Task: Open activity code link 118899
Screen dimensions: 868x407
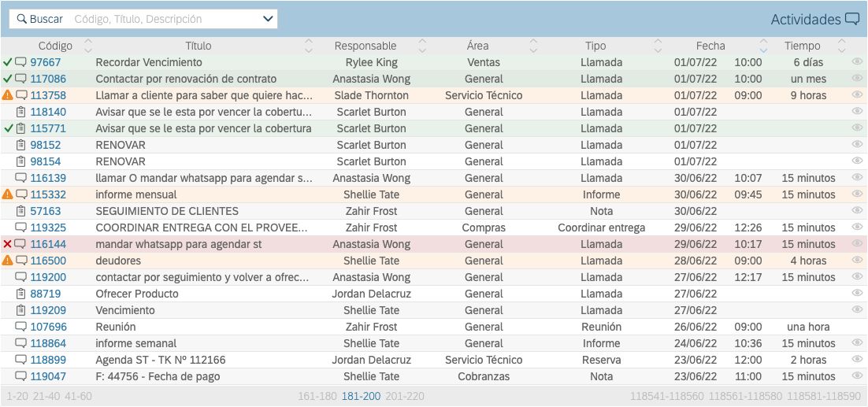Action: 48,360
